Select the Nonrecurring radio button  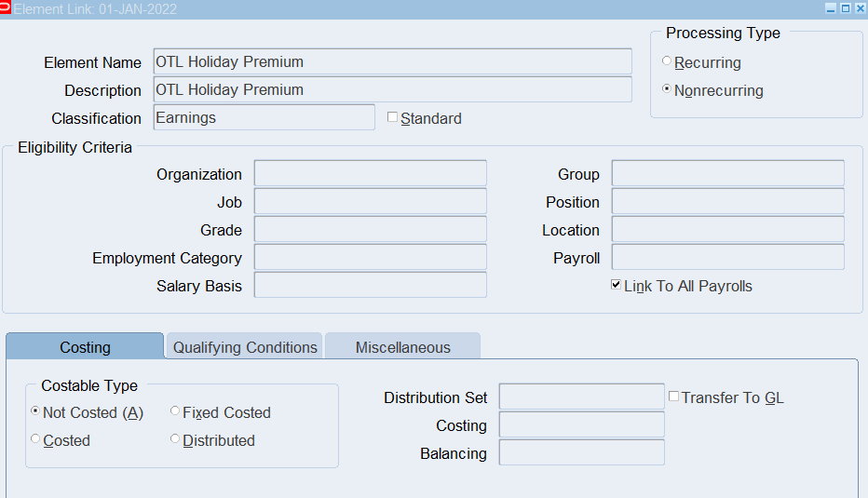click(667, 89)
